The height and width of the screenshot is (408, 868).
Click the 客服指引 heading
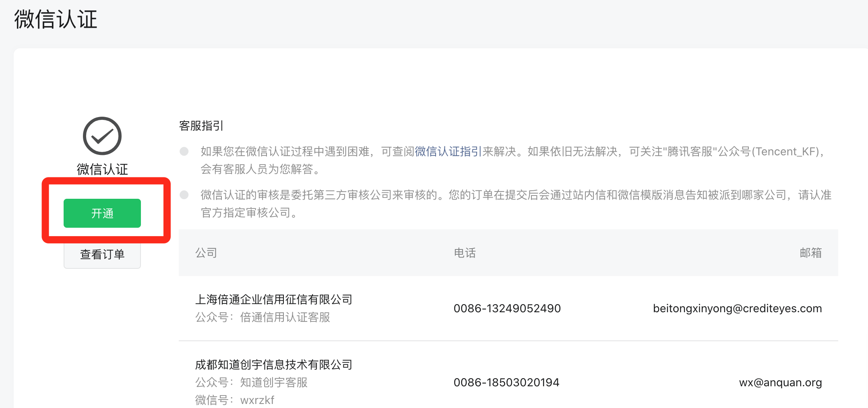click(x=201, y=126)
